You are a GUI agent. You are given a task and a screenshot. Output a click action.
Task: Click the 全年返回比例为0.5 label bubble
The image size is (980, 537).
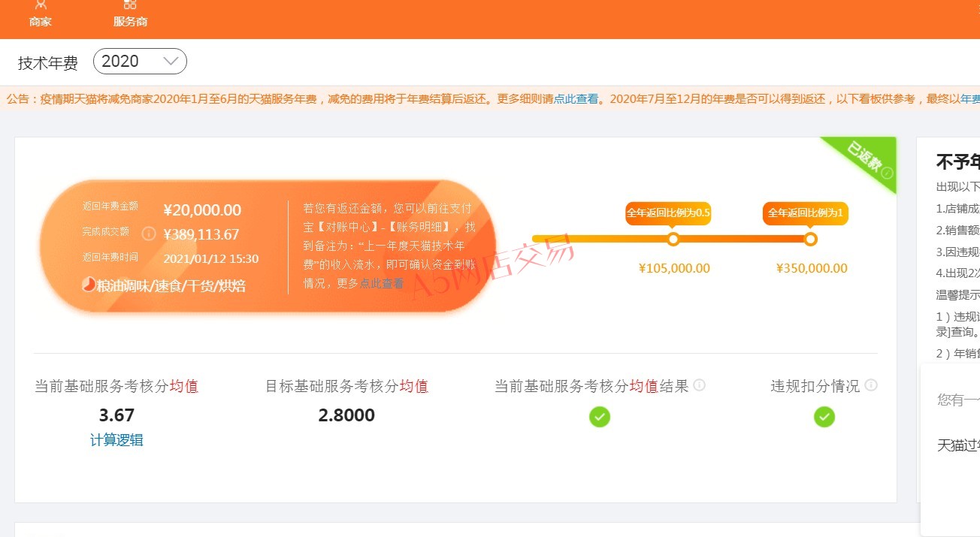point(668,213)
